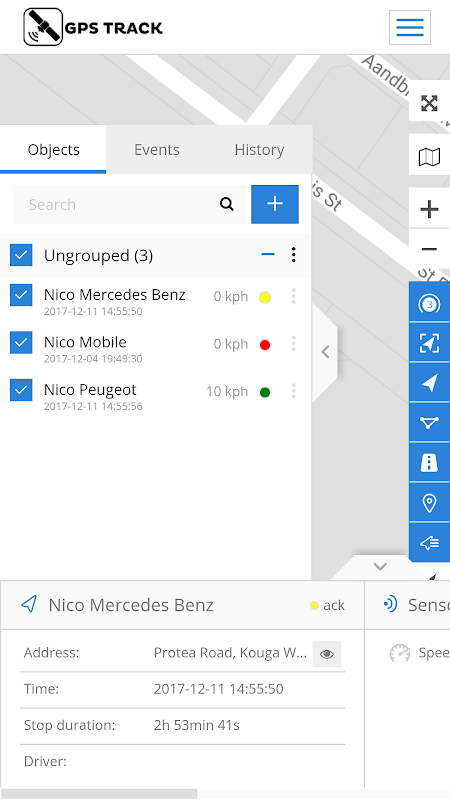The height and width of the screenshot is (800, 450).
Task: Click the speedometer icon in Sensors
Action: click(400, 653)
